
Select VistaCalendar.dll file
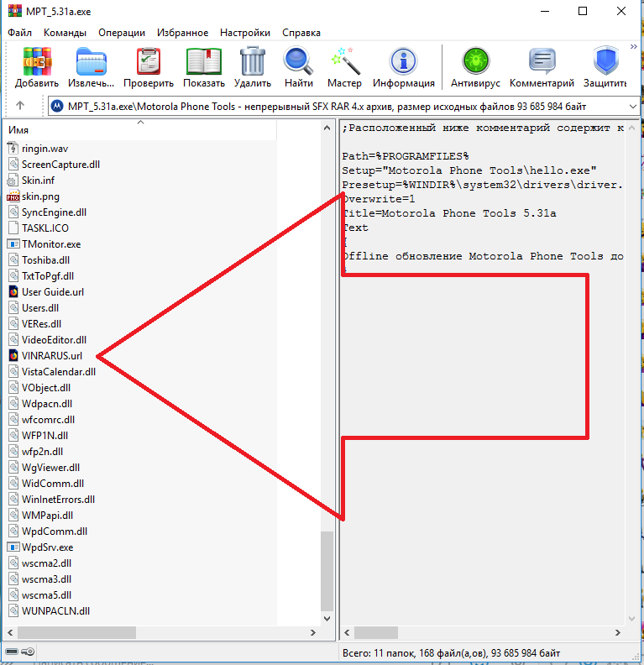coord(59,372)
